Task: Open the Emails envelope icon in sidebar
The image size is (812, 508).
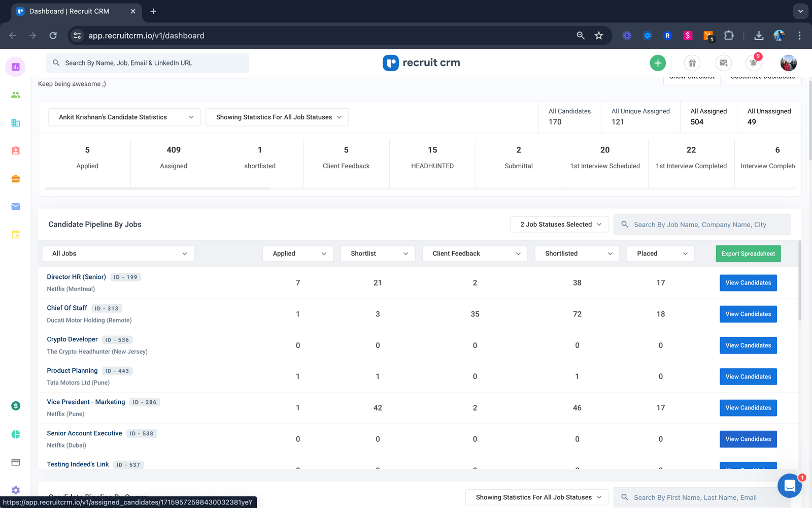Action: [x=15, y=207]
